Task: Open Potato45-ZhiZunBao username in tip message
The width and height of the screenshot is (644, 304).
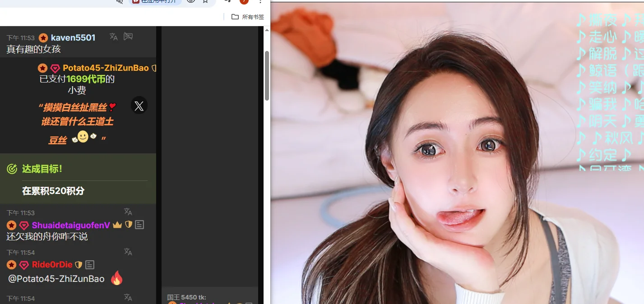Action: tap(106, 68)
